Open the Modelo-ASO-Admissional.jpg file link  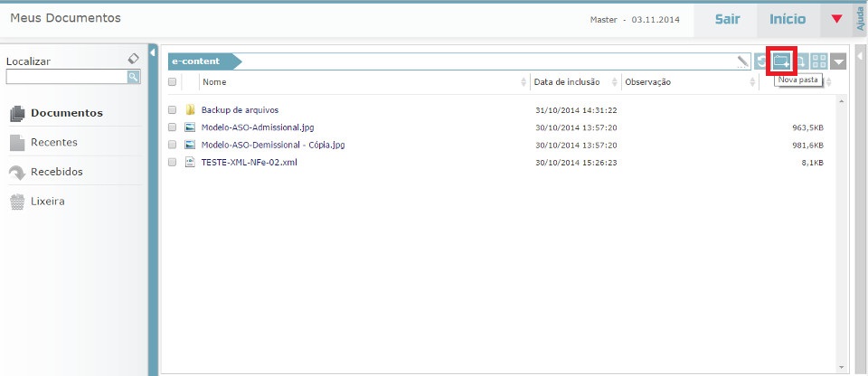pyautogui.click(x=258, y=127)
